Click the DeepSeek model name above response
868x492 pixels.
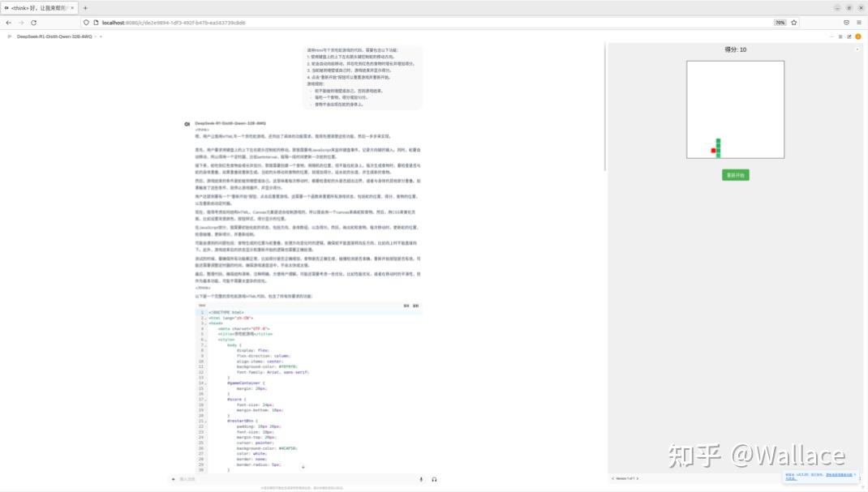pyautogui.click(x=230, y=123)
